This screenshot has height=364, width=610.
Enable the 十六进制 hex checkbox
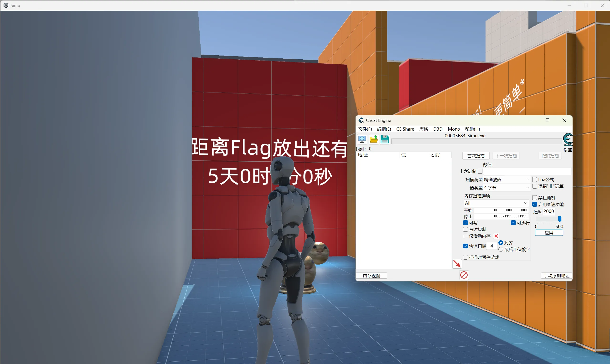coord(480,171)
